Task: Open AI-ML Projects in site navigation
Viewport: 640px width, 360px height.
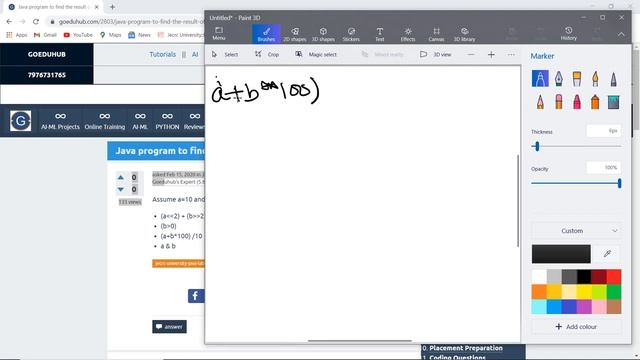Action: pyautogui.click(x=60, y=121)
